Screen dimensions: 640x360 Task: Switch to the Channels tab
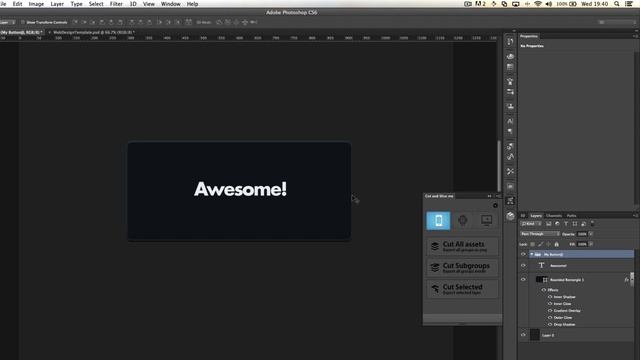tap(554, 216)
